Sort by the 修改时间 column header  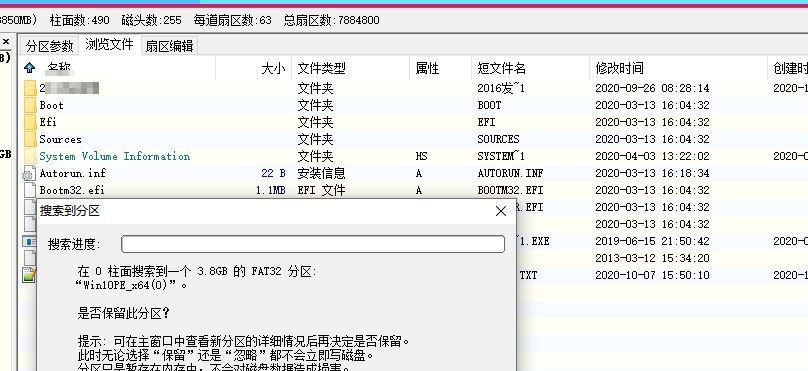619,68
